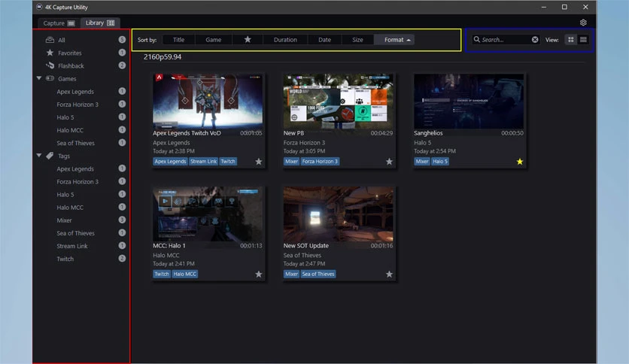629x364 pixels.
Task: Open the New SOT Update thumbnail
Action: click(x=338, y=214)
